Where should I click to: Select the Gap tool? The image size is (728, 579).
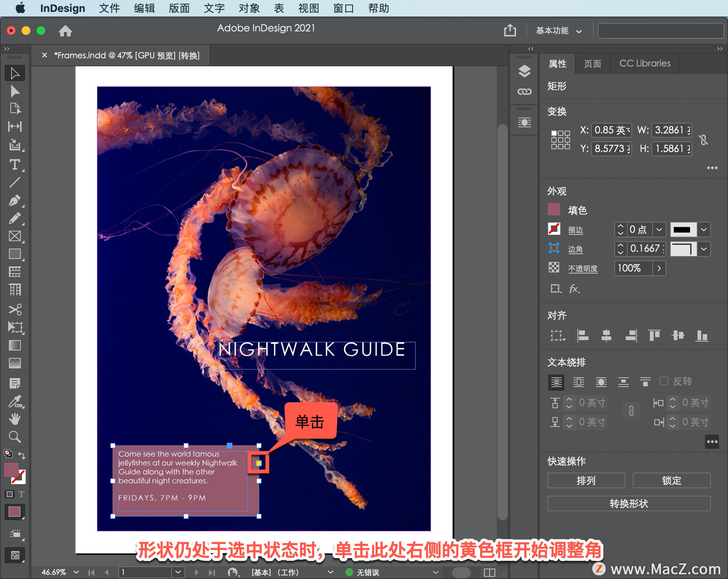point(15,126)
